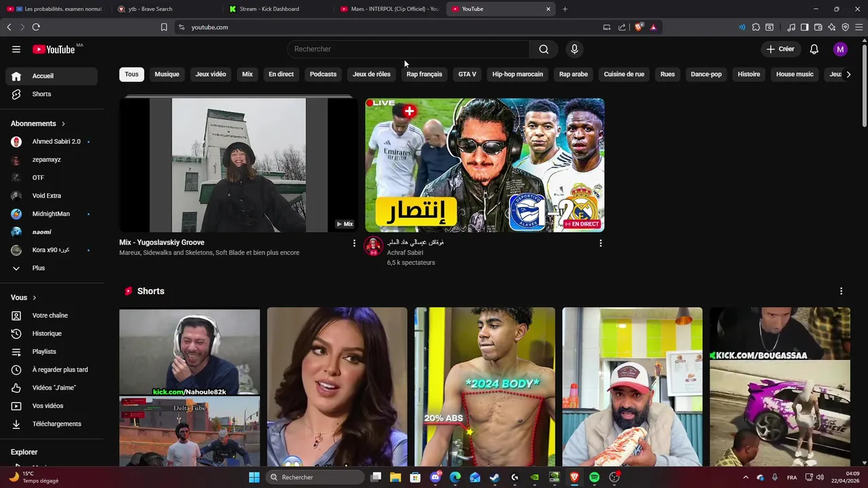
Task: Click the Achraf Sabiri channel avatar
Action: click(374, 245)
